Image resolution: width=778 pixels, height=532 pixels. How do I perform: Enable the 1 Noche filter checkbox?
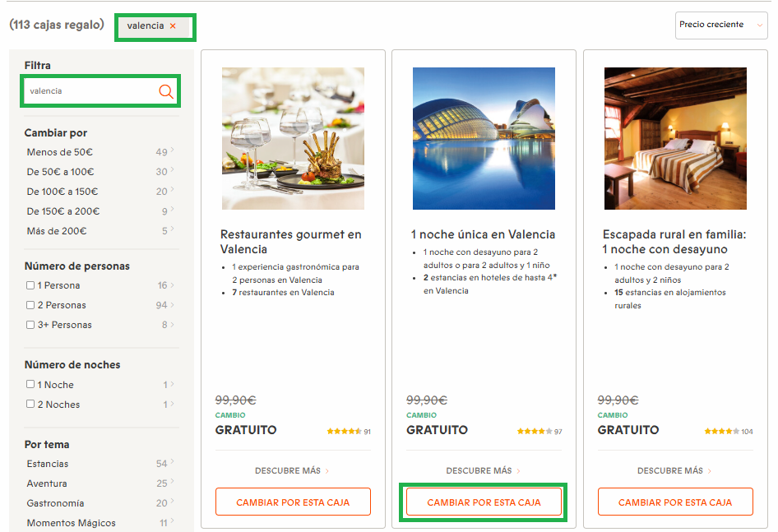click(30, 385)
